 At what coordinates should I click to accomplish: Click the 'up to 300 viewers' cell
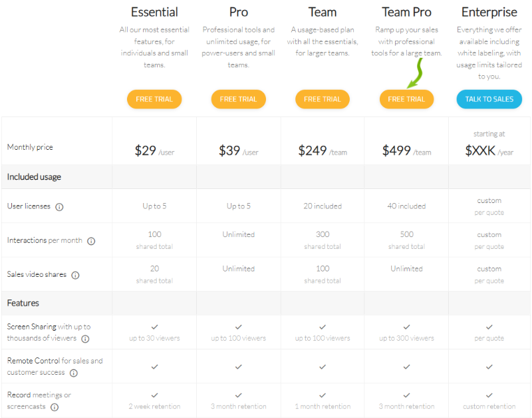click(x=406, y=338)
